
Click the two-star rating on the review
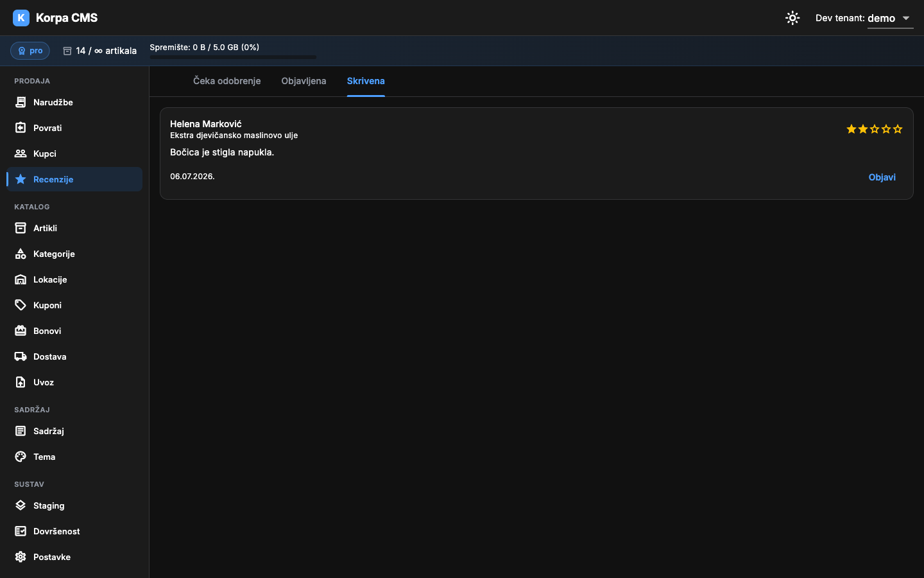[874, 129]
